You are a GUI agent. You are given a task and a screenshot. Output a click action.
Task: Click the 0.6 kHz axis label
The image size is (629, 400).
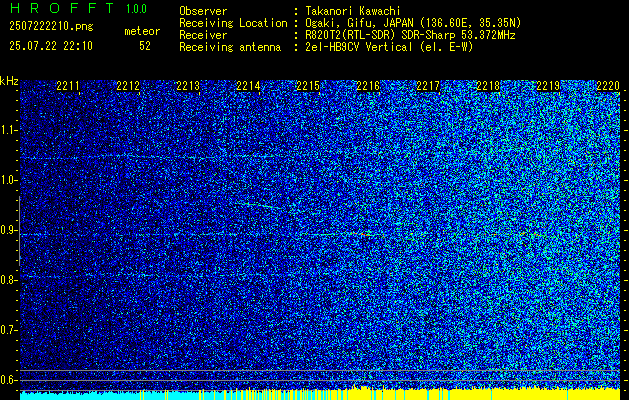[8, 380]
